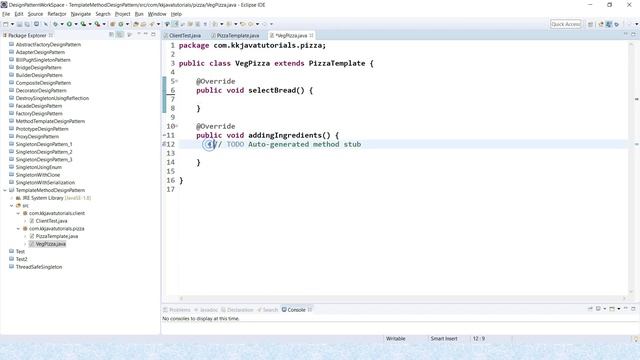This screenshot has width=640, height=360.
Task: Switch to the Debug perspective icon
Action: 616,24
